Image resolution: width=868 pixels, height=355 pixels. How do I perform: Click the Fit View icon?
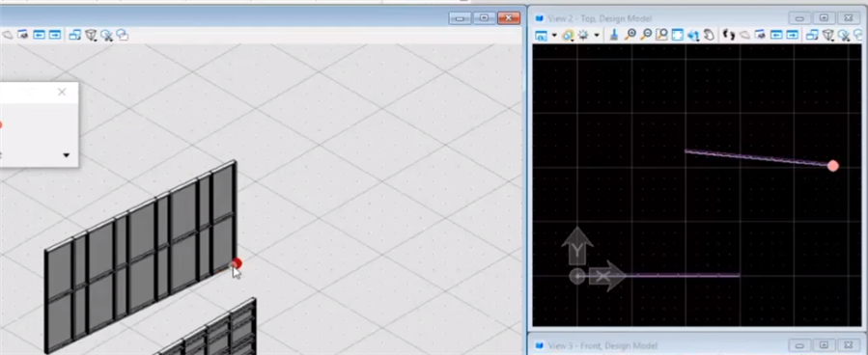[678, 36]
